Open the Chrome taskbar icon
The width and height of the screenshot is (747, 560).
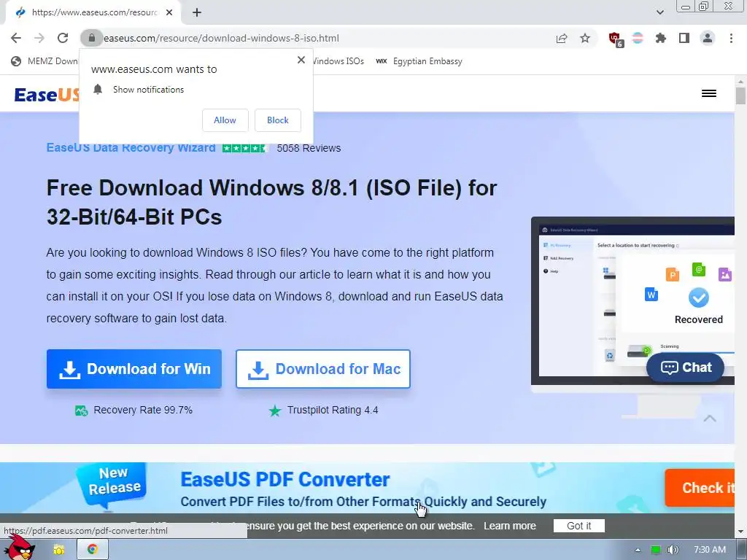coord(93,550)
